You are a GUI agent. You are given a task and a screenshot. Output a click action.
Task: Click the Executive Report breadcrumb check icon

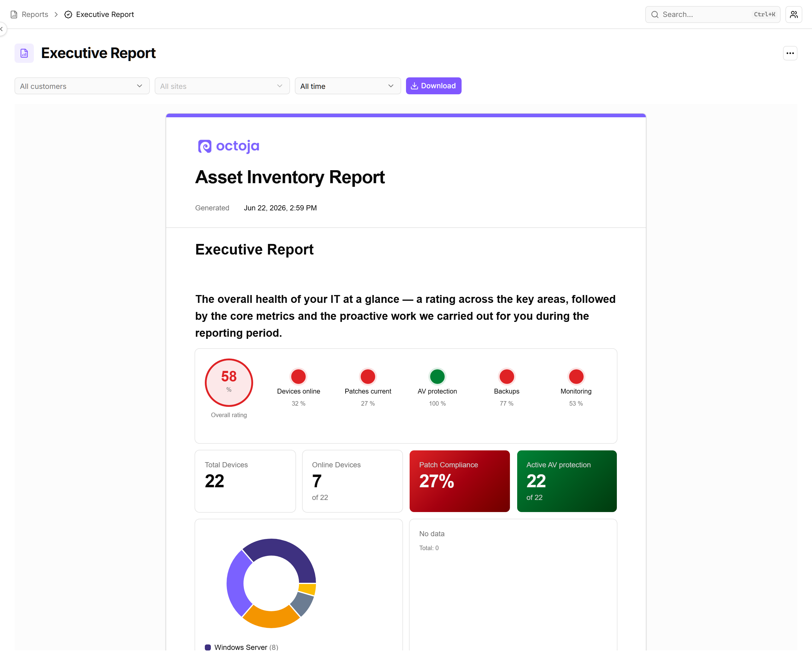click(68, 15)
